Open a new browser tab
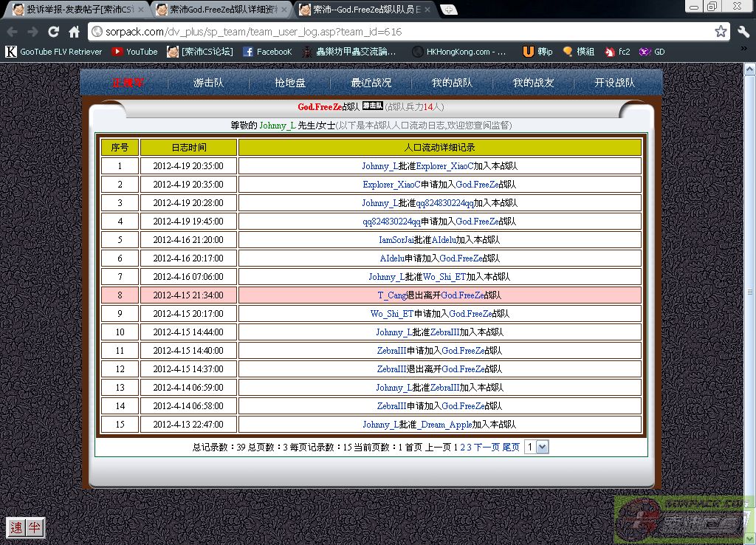This screenshot has height=545, width=756. click(448, 10)
